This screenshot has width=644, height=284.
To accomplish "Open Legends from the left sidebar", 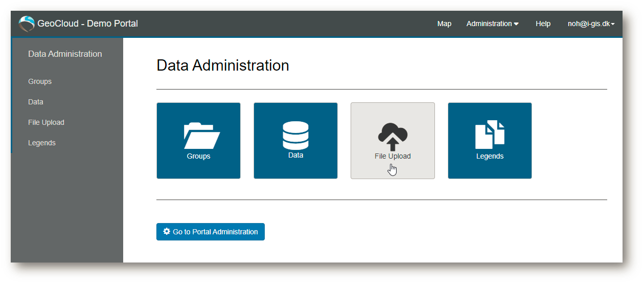I will pyautogui.click(x=42, y=143).
